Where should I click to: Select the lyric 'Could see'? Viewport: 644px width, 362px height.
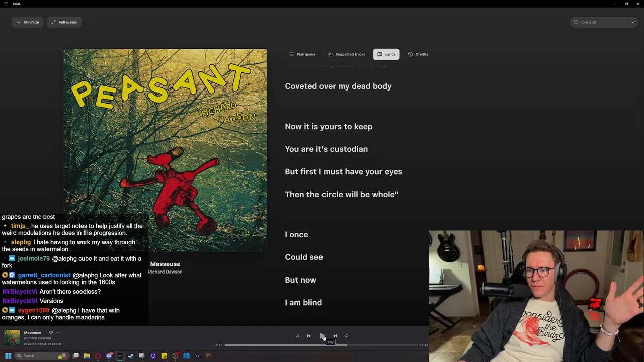pyautogui.click(x=304, y=257)
